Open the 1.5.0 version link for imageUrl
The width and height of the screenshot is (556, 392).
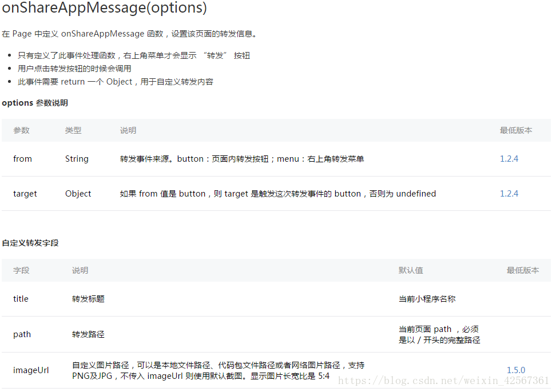point(516,370)
